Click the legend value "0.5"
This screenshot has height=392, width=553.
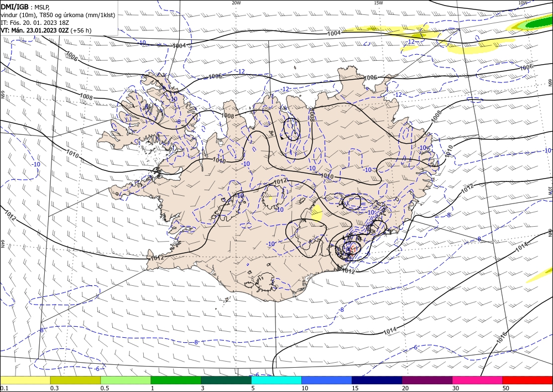pos(105,388)
